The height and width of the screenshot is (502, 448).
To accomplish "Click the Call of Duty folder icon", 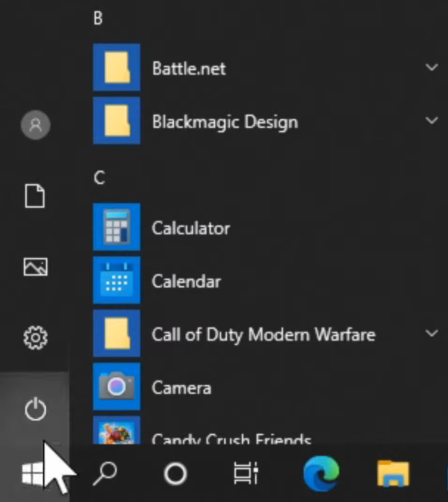I will [117, 334].
